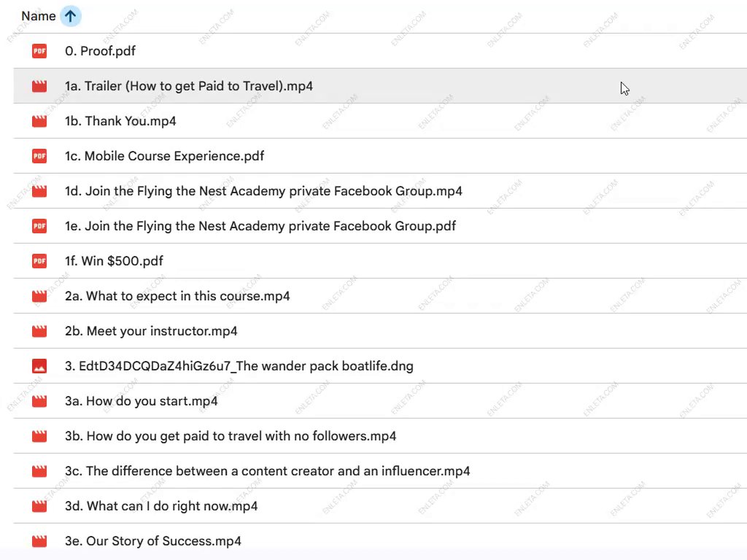Click PDF icon for Mobile Course Experience

click(39, 156)
